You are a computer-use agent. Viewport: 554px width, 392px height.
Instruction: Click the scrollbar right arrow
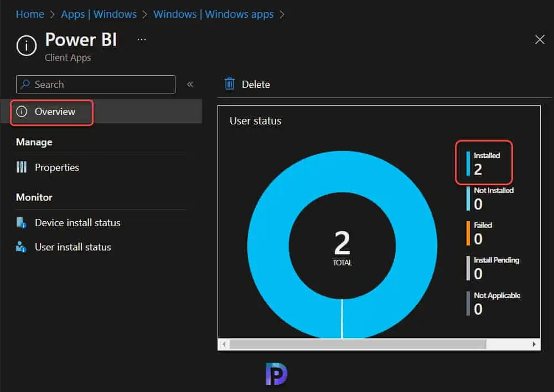pyautogui.click(x=534, y=344)
